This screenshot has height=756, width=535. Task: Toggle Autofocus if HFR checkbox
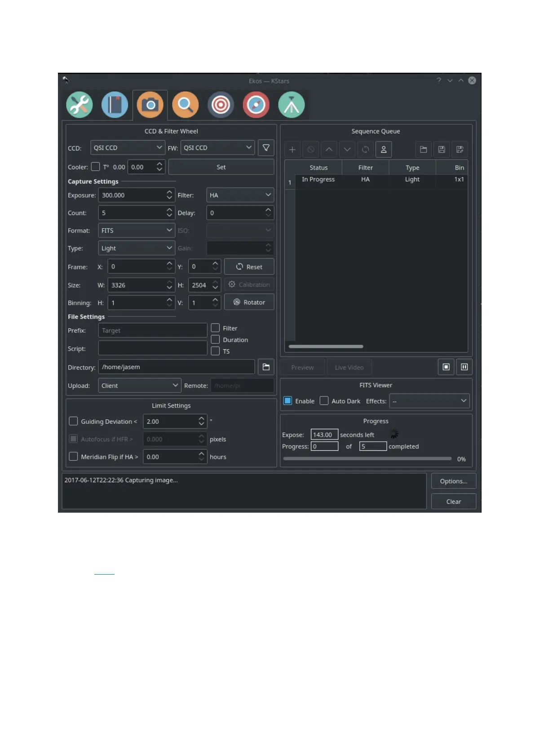(x=73, y=439)
